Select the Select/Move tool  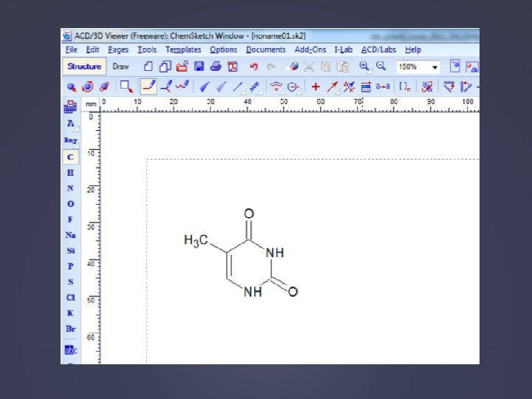point(71,87)
